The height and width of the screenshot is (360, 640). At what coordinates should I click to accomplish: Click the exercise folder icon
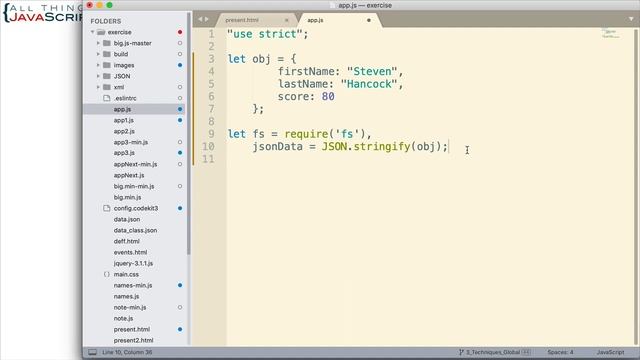click(x=101, y=32)
